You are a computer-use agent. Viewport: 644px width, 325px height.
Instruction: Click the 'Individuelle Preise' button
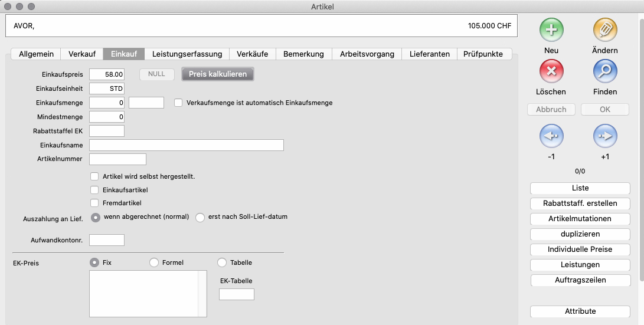[580, 250]
